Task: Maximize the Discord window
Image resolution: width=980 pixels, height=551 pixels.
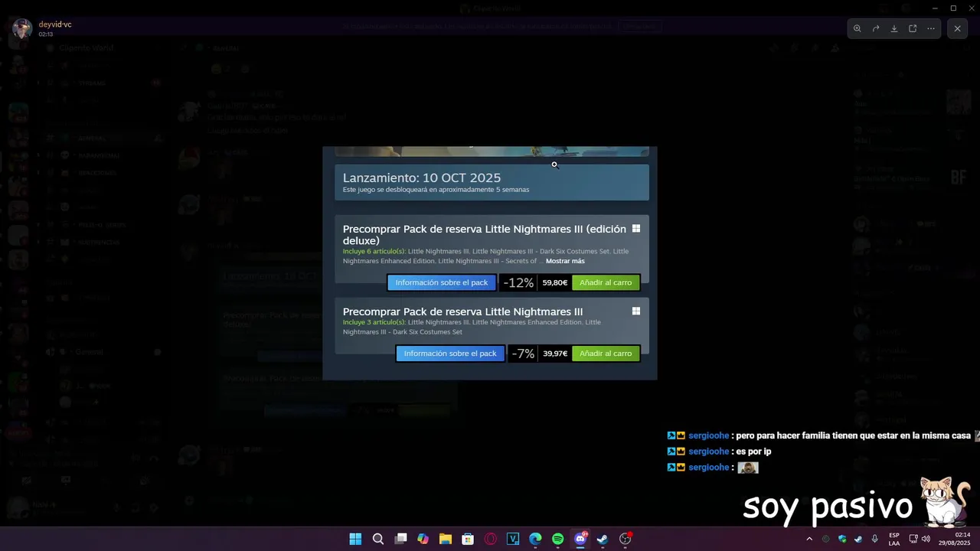Action: [x=953, y=8]
